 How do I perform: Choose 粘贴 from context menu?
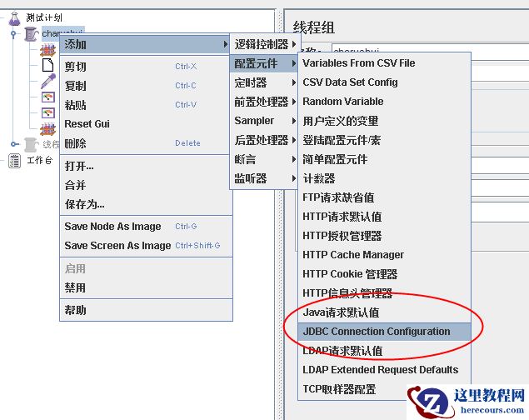pos(146,105)
